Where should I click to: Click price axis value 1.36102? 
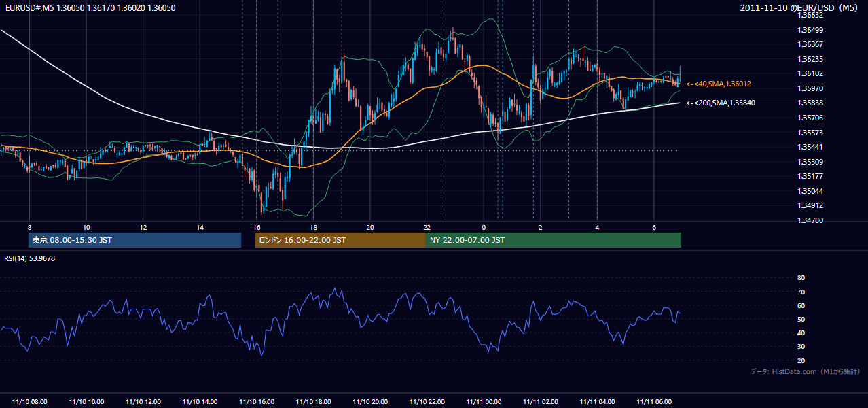click(811, 73)
